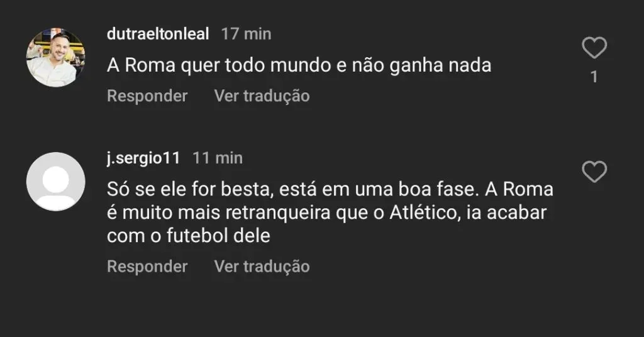
Task: Open the dutraeltonleal username link
Action: pos(158,34)
